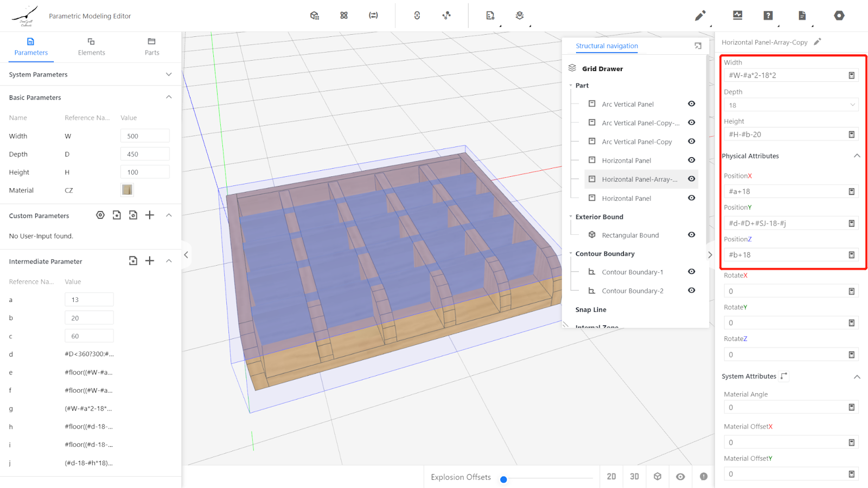This screenshot has height=488, width=868.
Task: Click the pencil edit icon in top toolbar
Action: click(700, 16)
